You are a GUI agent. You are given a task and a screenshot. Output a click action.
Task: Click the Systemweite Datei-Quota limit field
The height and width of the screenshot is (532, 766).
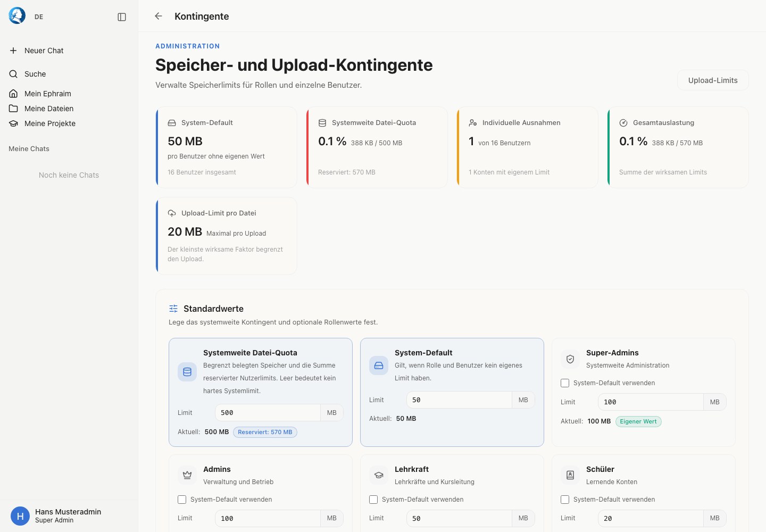click(268, 413)
